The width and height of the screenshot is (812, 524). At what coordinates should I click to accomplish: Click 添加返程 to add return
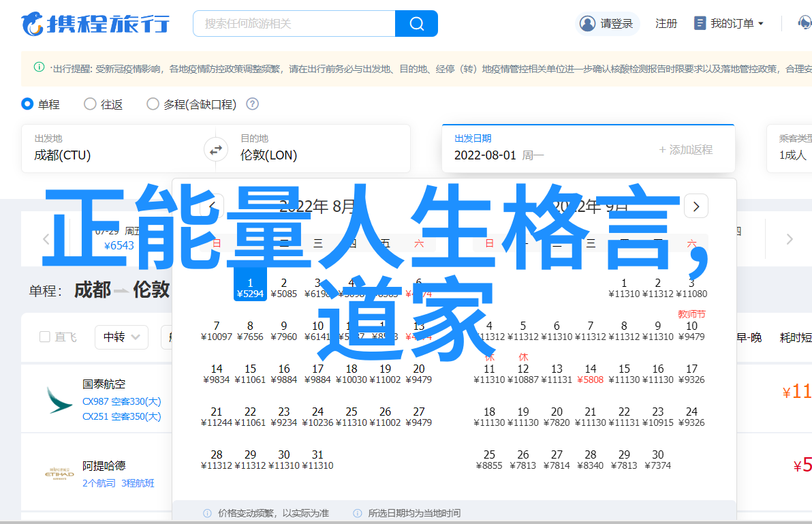pyautogui.click(x=685, y=150)
